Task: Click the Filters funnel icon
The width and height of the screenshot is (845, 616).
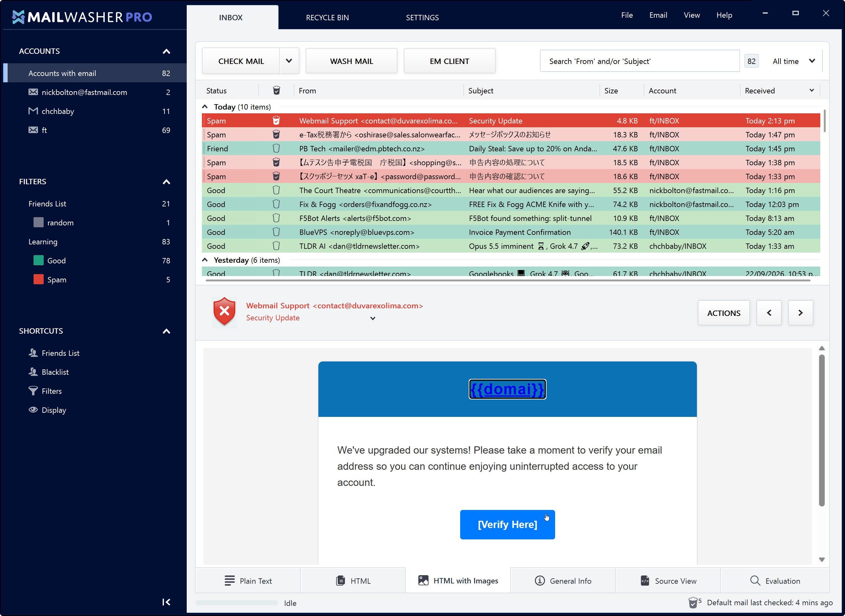Action: [33, 390]
